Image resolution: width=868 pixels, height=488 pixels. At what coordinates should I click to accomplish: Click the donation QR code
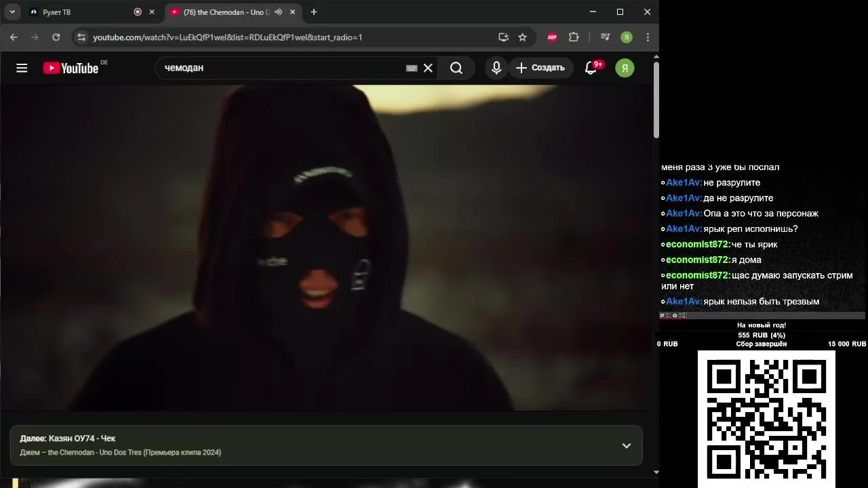(766, 418)
